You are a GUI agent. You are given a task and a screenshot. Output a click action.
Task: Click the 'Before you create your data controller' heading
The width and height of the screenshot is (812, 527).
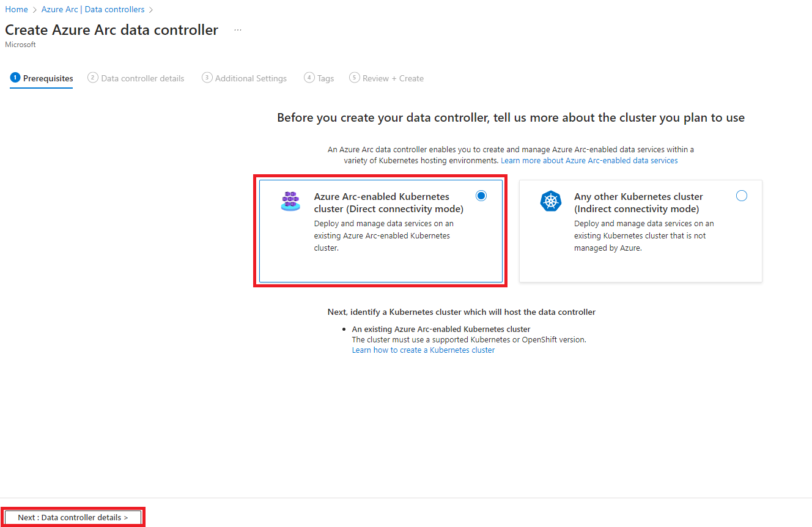point(511,117)
